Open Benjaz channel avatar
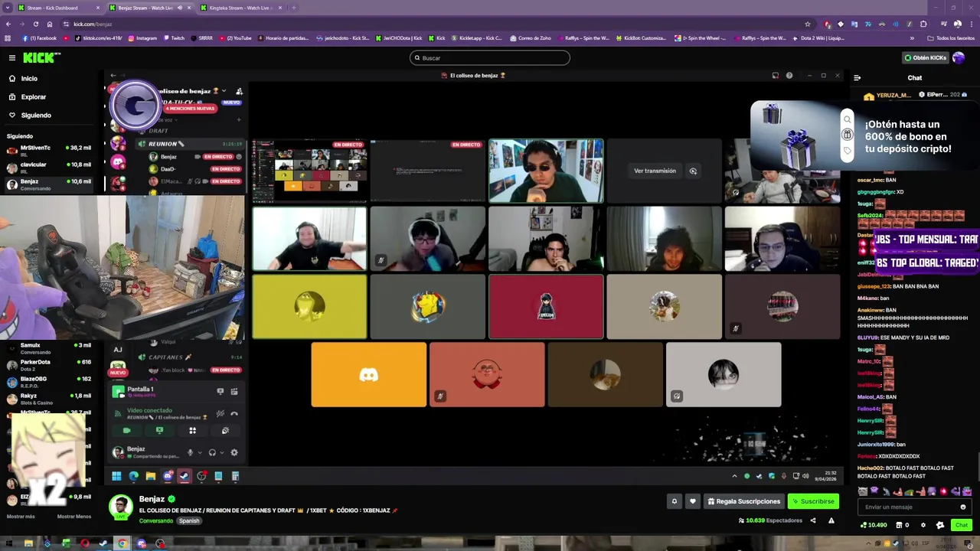The image size is (980, 551). tap(121, 507)
